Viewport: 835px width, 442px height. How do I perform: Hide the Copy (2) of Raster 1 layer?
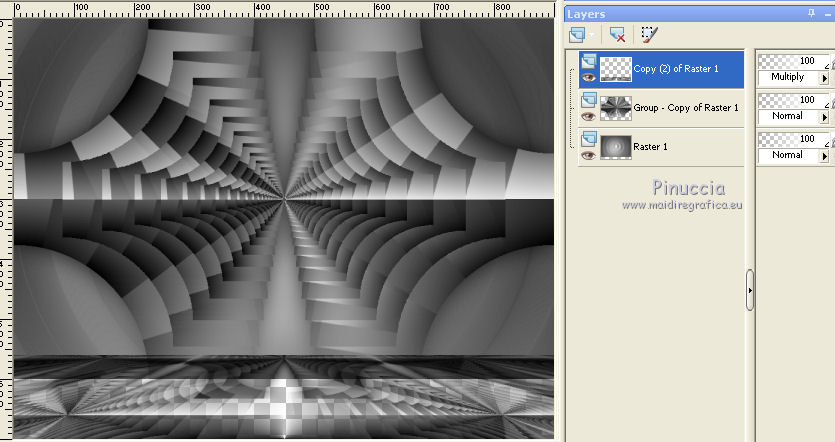[588, 77]
